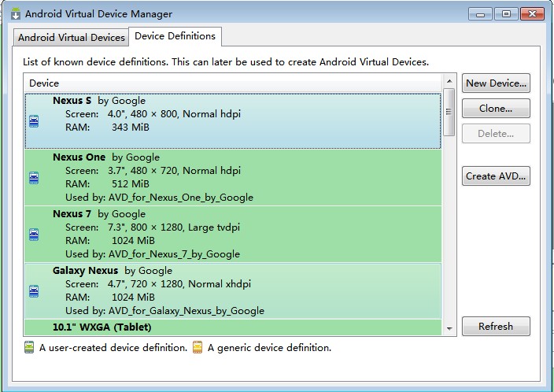This screenshot has width=554, height=392.
Task: Select the Galaxy Nexus by Google entry
Action: (233, 291)
